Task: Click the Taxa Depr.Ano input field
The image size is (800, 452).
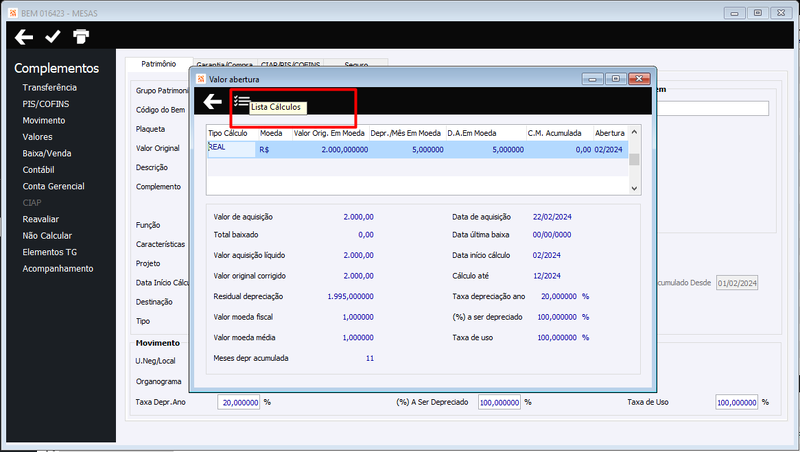Action: (x=239, y=402)
